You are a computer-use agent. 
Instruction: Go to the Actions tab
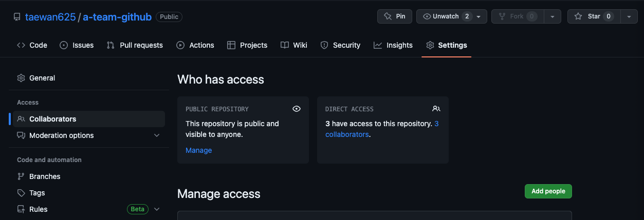[x=195, y=45]
